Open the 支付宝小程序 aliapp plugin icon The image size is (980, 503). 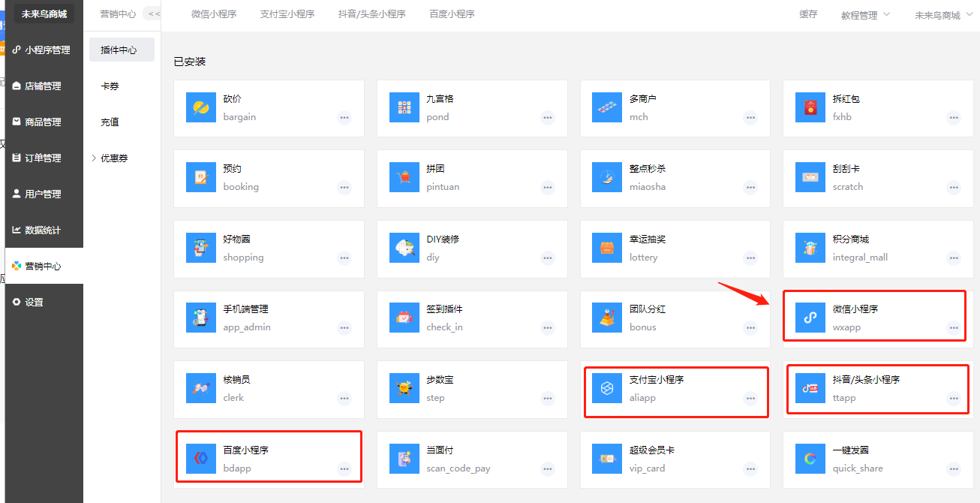(607, 388)
